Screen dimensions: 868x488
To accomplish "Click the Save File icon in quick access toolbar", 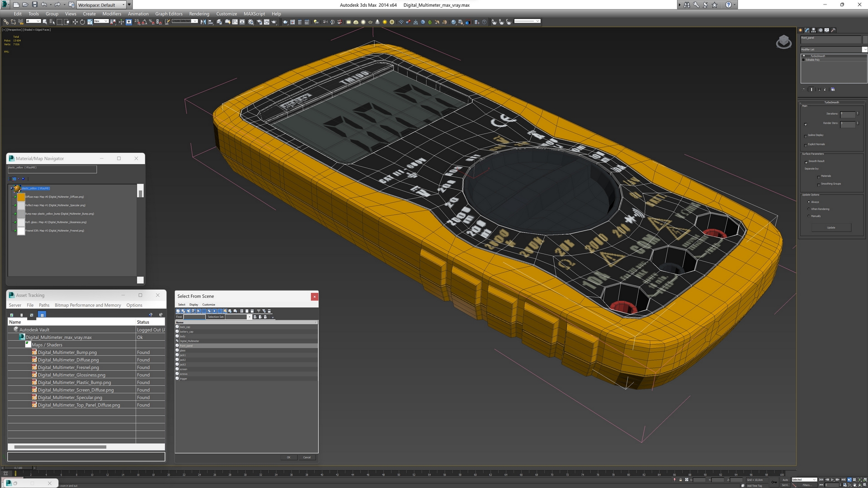I will (34, 5).
